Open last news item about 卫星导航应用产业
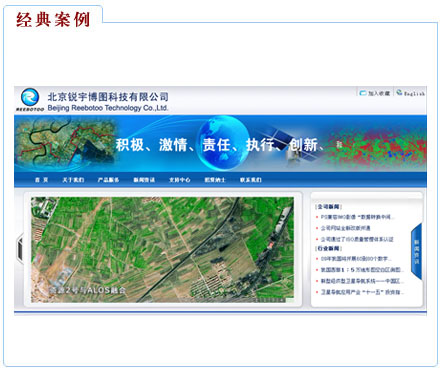442x371 pixels. 362,292
